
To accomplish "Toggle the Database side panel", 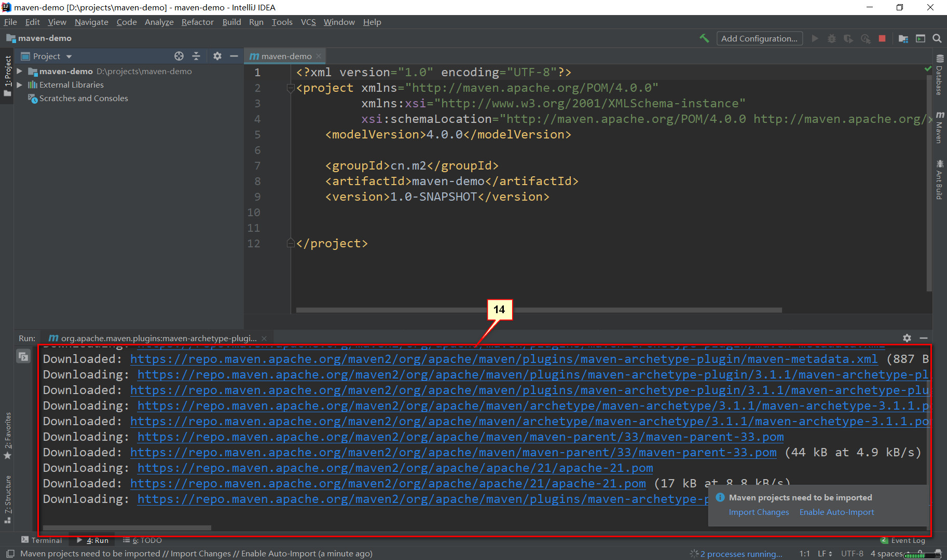I will (940, 75).
